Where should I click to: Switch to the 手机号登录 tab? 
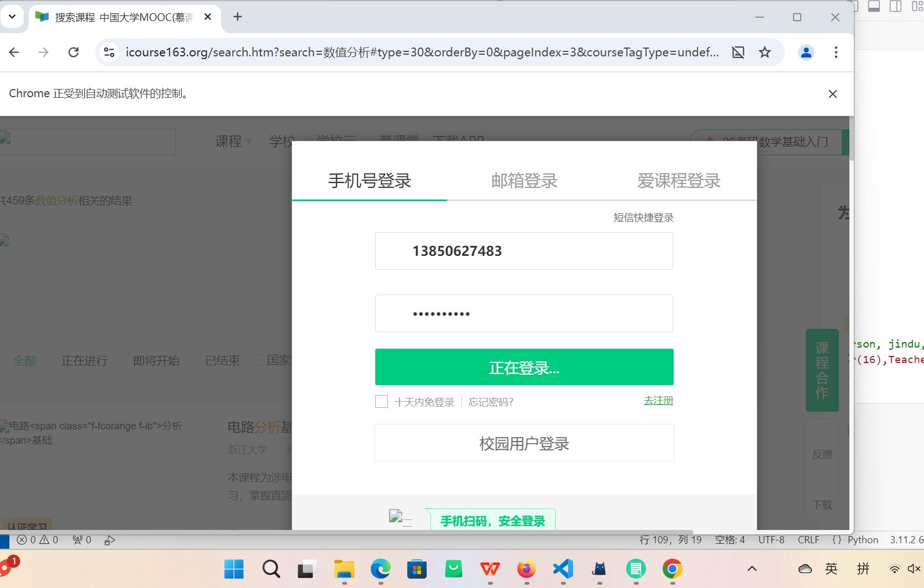tap(370, 181)
